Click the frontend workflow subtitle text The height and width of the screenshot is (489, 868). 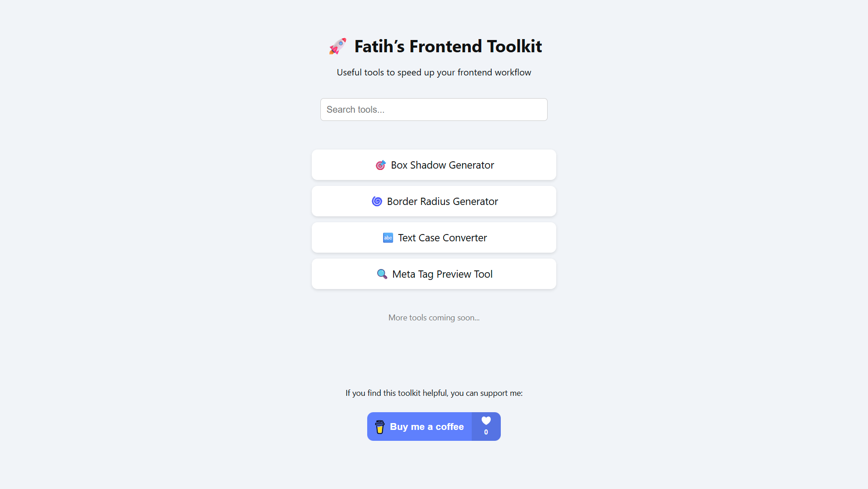[x=434, y=72]
